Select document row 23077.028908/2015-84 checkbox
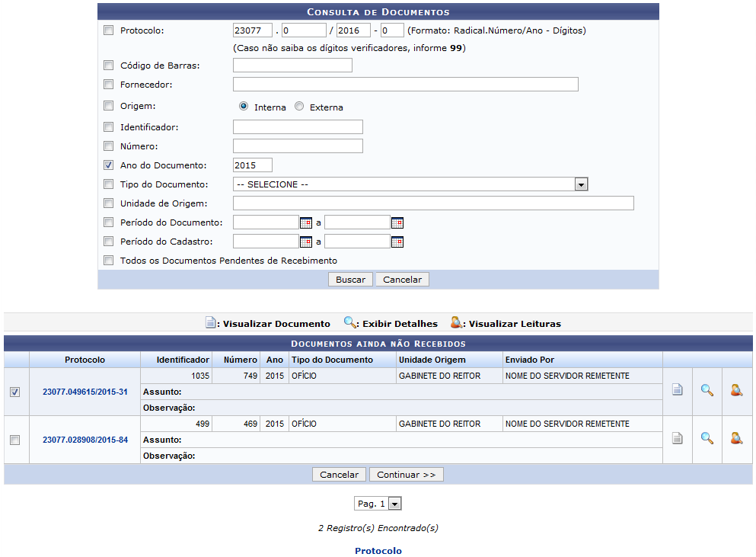The width and height of the screenshot is (756, 557). [x=15, y=440]
